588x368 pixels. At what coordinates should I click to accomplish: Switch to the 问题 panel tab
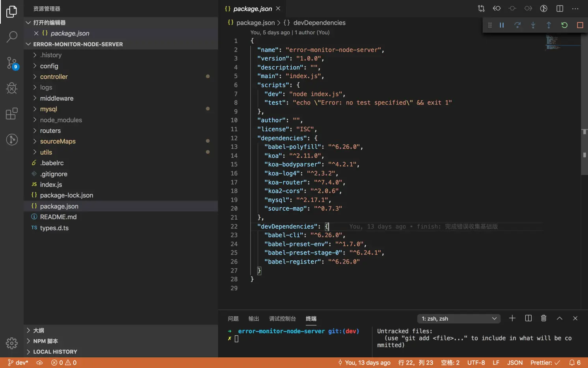[x=233, y=319]
